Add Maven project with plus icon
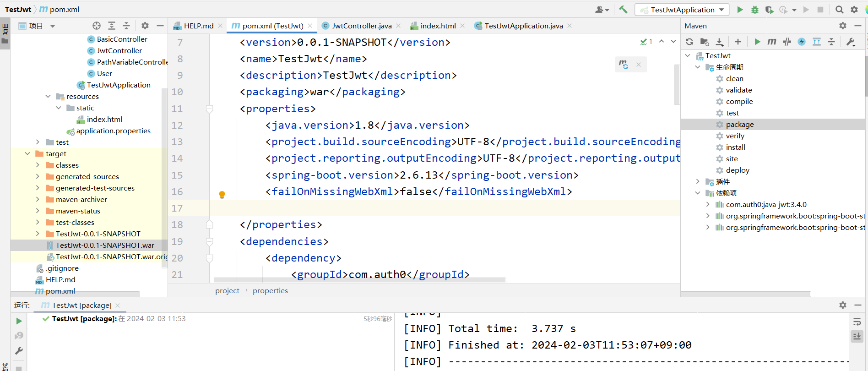 [x=738, y=42]
